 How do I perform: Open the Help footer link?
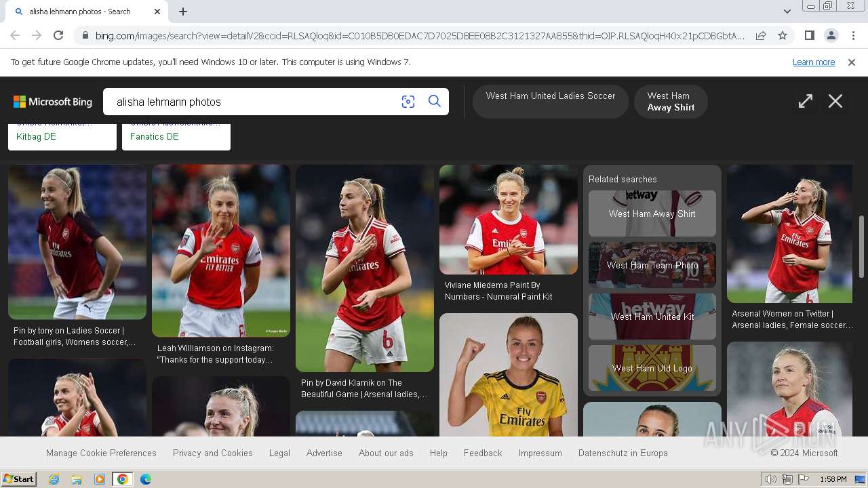coord(439,453)
